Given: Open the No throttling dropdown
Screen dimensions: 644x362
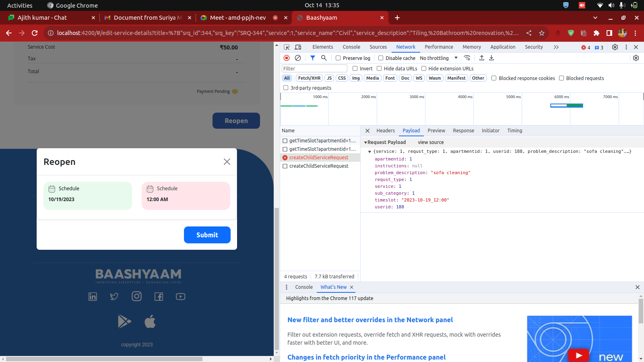Looking at the screenshot, I should pyautogui.click(x=439, y=58).
